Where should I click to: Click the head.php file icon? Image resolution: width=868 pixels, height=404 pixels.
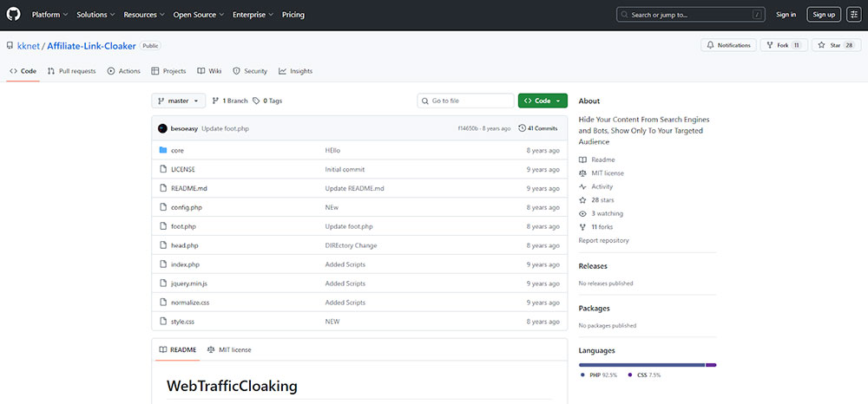click(163, 245)
